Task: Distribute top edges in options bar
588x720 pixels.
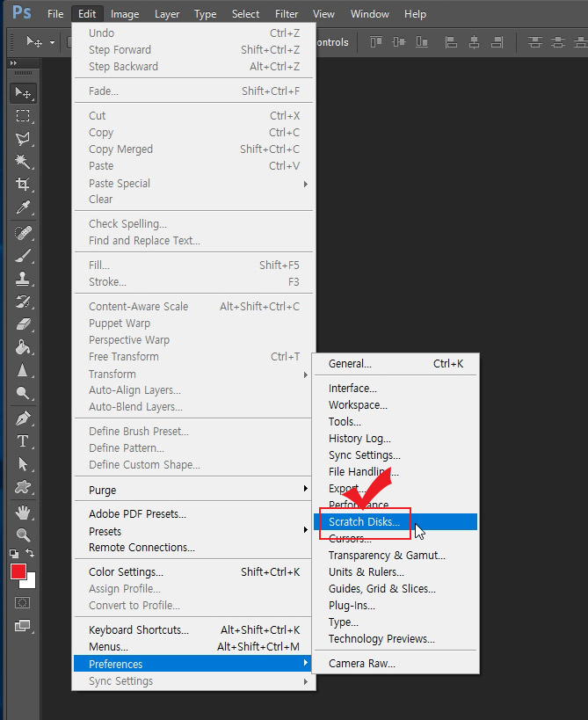Action: (534, 43)
